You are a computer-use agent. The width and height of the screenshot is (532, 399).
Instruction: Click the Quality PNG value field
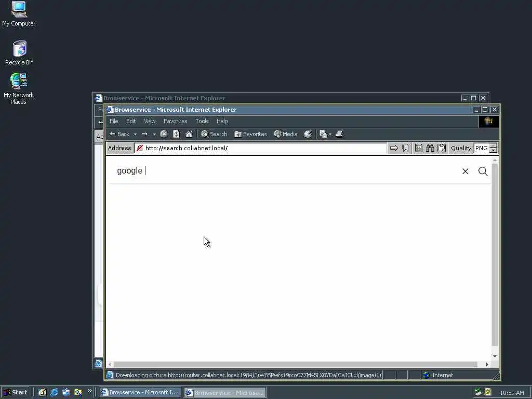(x=482, y=148)
